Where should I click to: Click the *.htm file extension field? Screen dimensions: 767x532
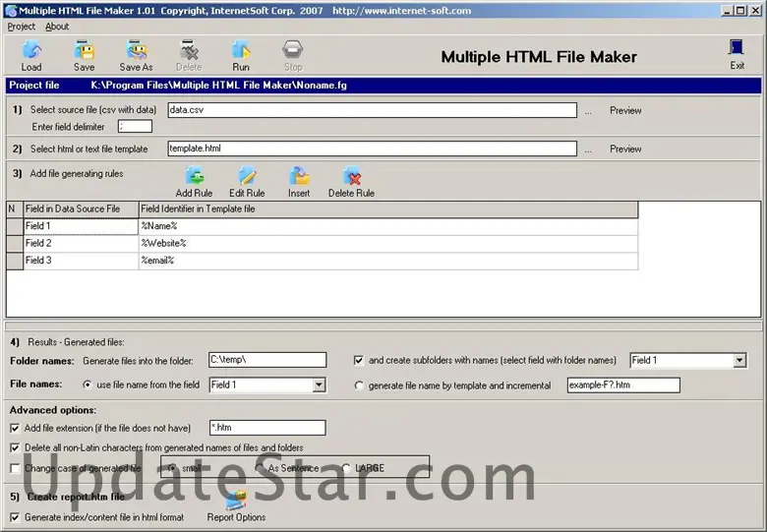click(267, 428)
